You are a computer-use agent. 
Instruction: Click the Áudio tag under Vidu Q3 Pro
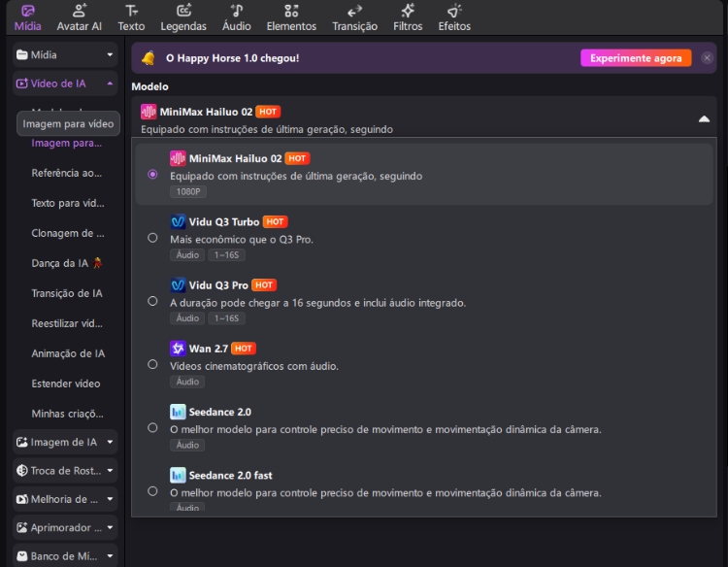pyautogui.click(x=187, y=318)
